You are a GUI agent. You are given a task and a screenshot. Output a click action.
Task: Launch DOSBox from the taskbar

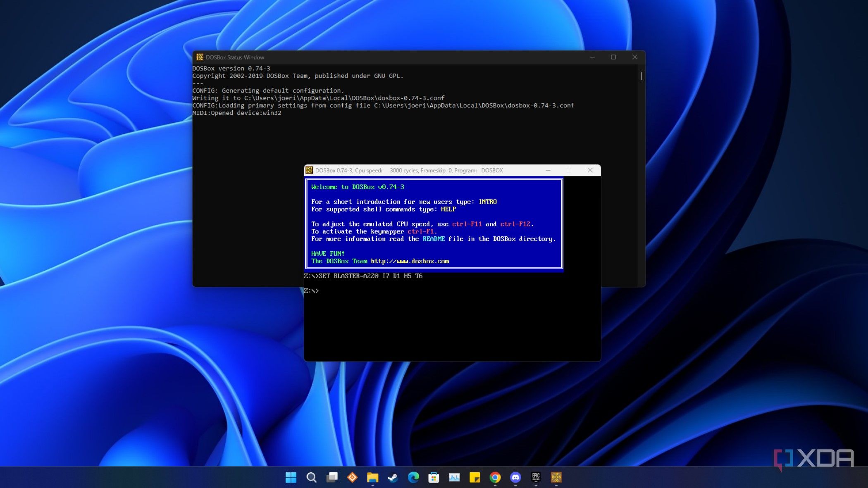click(557, 477)
